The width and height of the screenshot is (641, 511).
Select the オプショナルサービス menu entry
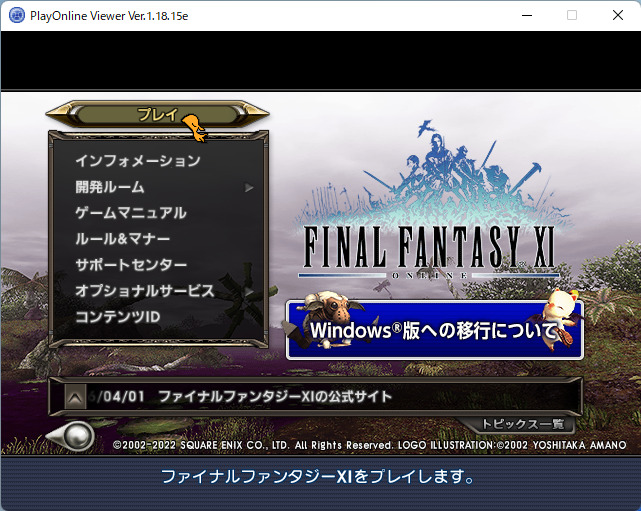coord(145,291)
